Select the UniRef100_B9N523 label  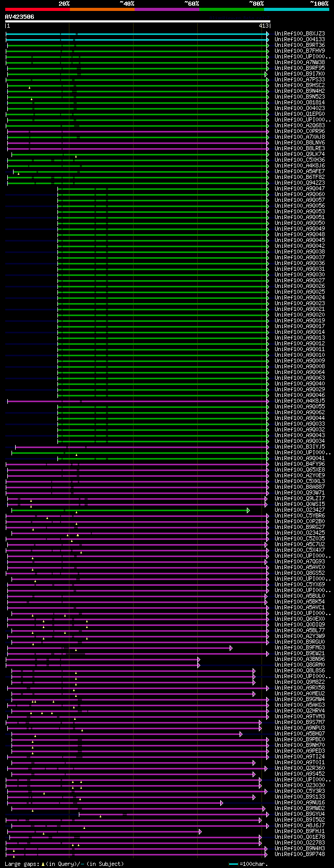pyautogui.click(x=300, y=97)
